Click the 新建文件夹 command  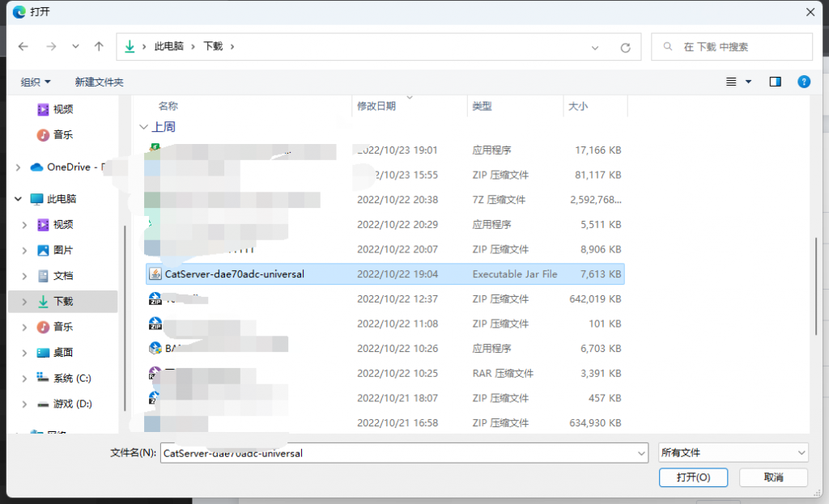point(99,82)
